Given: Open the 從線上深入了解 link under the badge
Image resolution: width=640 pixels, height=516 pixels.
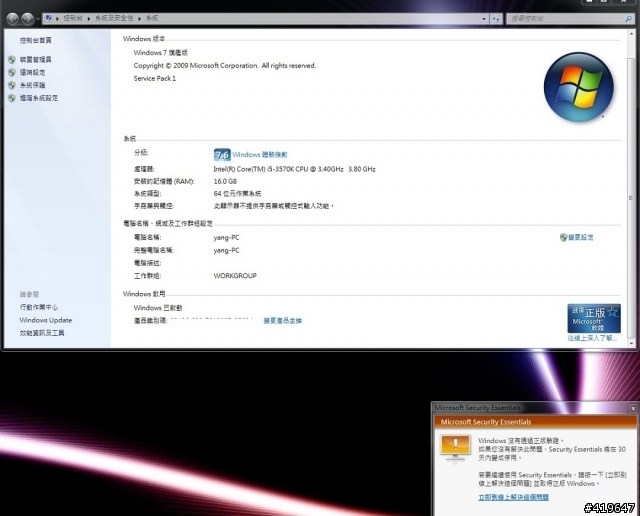Looking at the screenshot, I should [x=592, y=338].
